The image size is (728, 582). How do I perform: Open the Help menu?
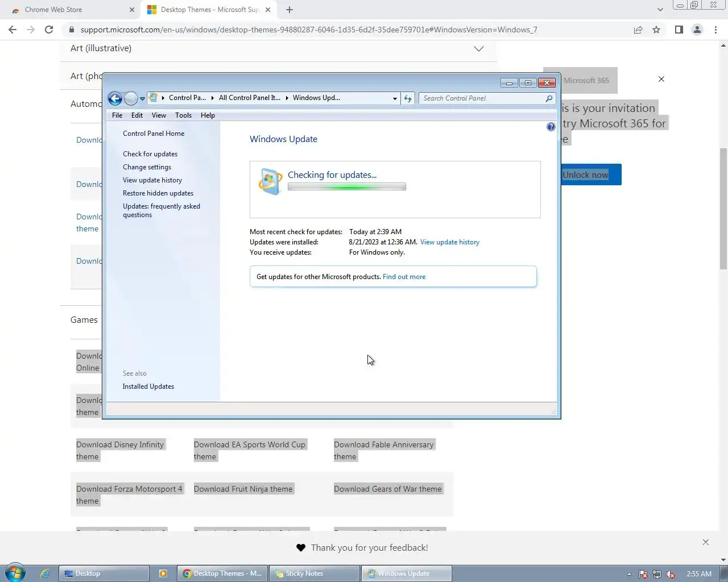click(x=208, y=115)
